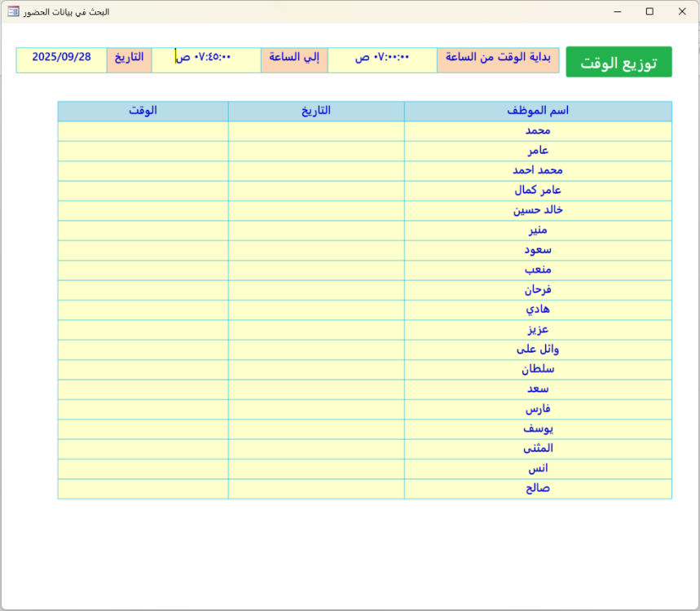Select the last employee name صالح
The image size is (700, 611).
[538, 489]
